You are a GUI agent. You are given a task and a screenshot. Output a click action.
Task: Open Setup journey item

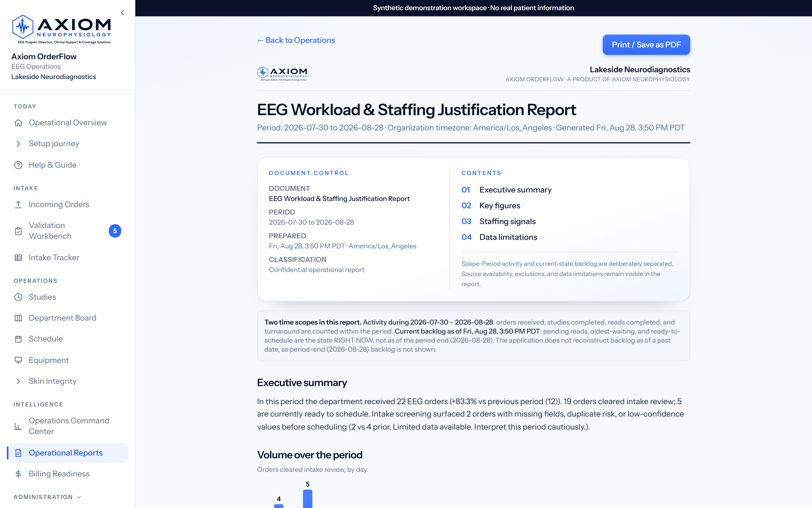(x=67, y=144)
